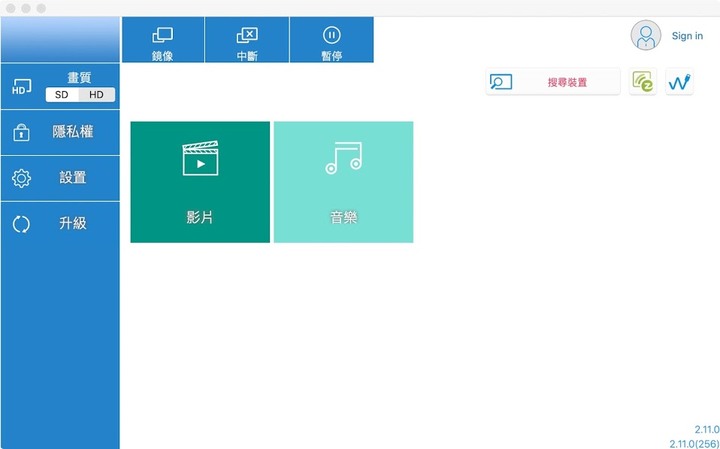Click the user avatar icon

point(646,35)
